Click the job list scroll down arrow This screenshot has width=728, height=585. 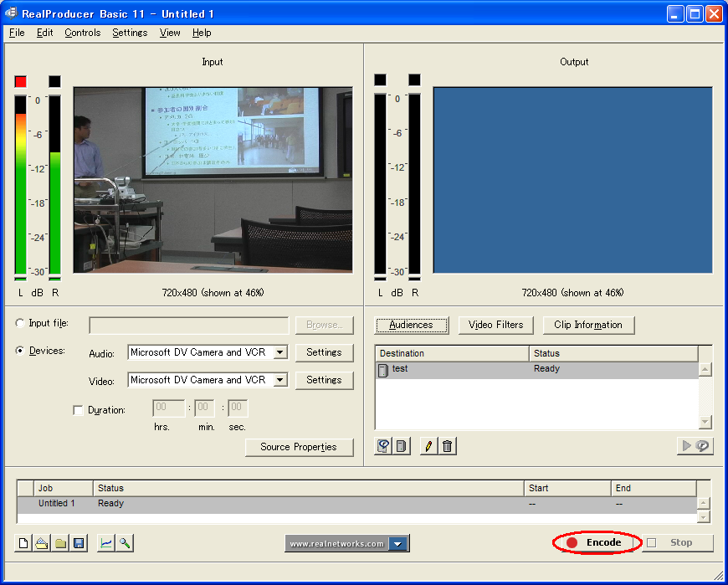pyautogui.click(x=704, y=516)
